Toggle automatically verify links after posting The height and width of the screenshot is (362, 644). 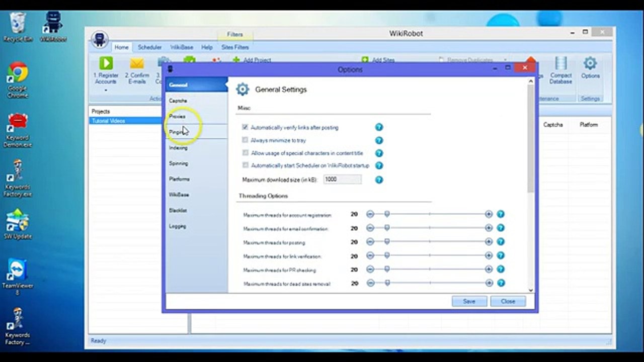click(x=245, y=128)
